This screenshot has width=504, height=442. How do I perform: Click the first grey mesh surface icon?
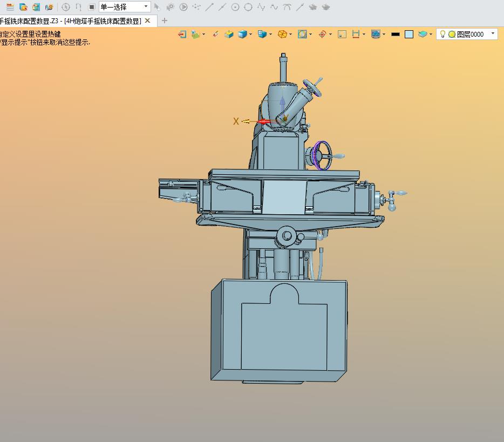(x=313, y=7)
